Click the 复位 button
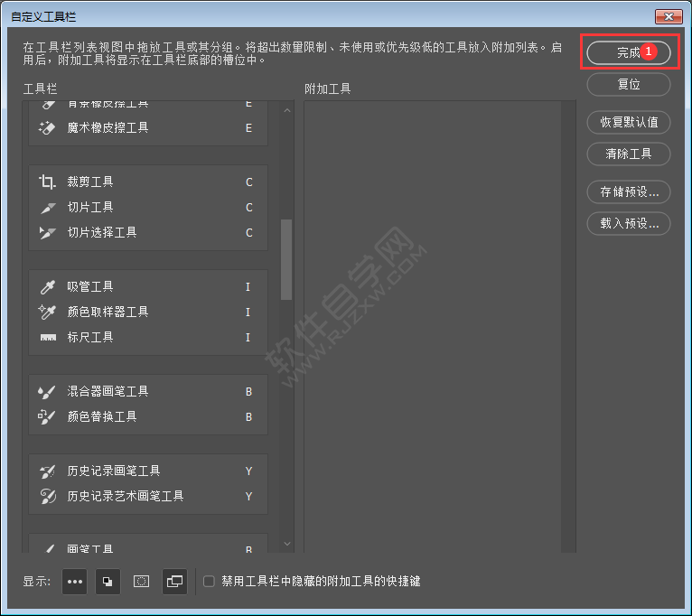The height and width of the screenshot is (616, 692). tap(628, 84)
